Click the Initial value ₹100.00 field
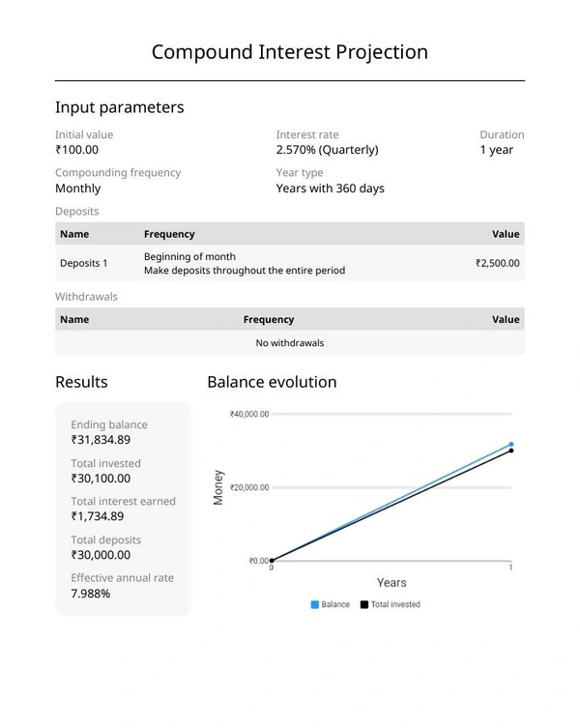Viewport: 580px width, 728px height. pyautogui.click(x=77, y=150)
